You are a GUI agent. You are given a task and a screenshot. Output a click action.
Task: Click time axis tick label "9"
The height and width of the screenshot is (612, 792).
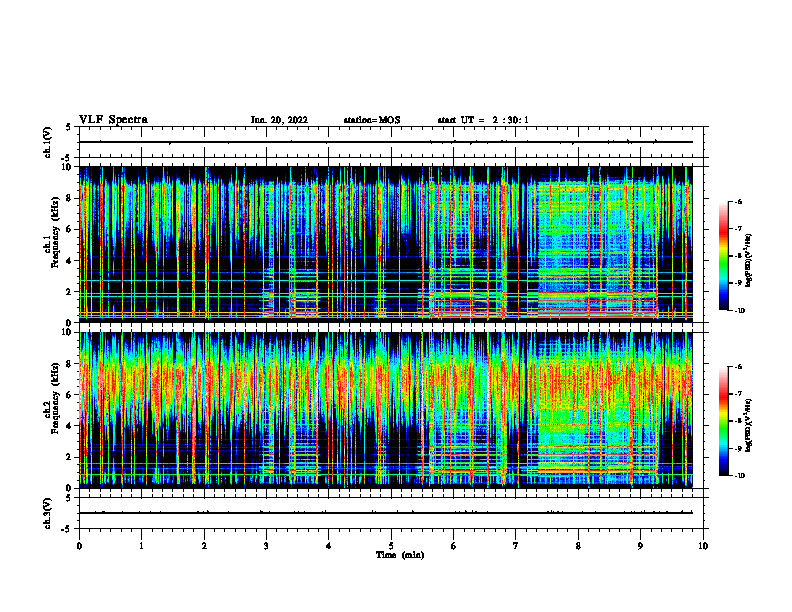(x=640, y=546)
